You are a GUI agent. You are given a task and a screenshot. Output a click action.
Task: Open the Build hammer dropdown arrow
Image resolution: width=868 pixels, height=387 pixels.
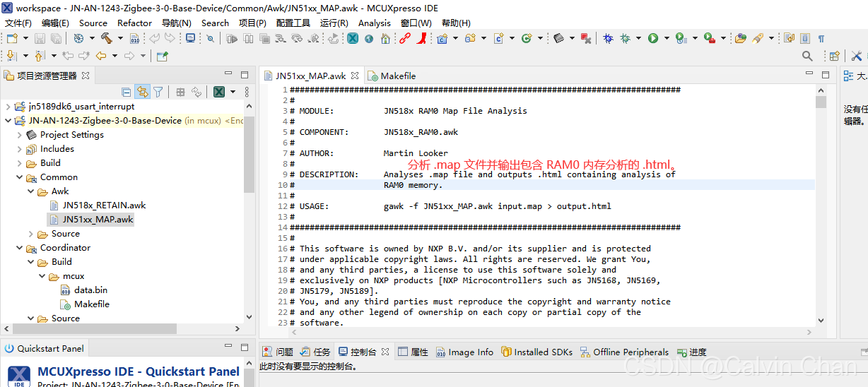(120, 38)
